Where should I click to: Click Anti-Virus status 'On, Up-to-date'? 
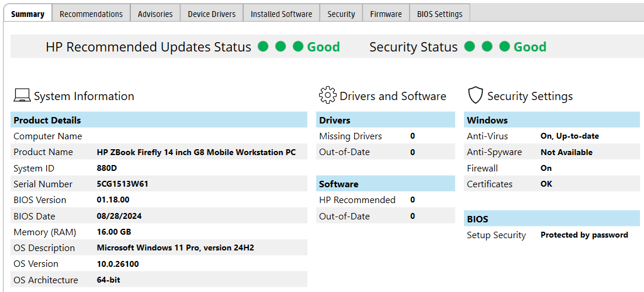click(x=570, y=136)
